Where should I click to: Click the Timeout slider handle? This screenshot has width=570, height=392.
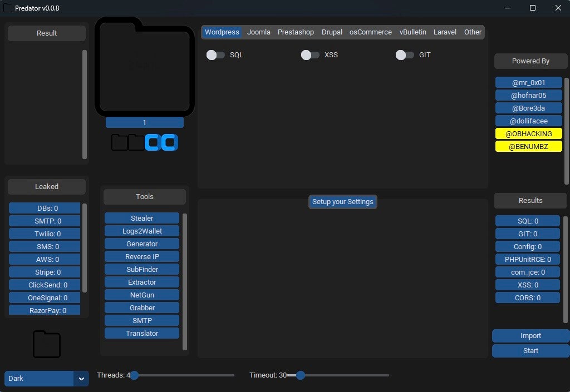point(301,375)
